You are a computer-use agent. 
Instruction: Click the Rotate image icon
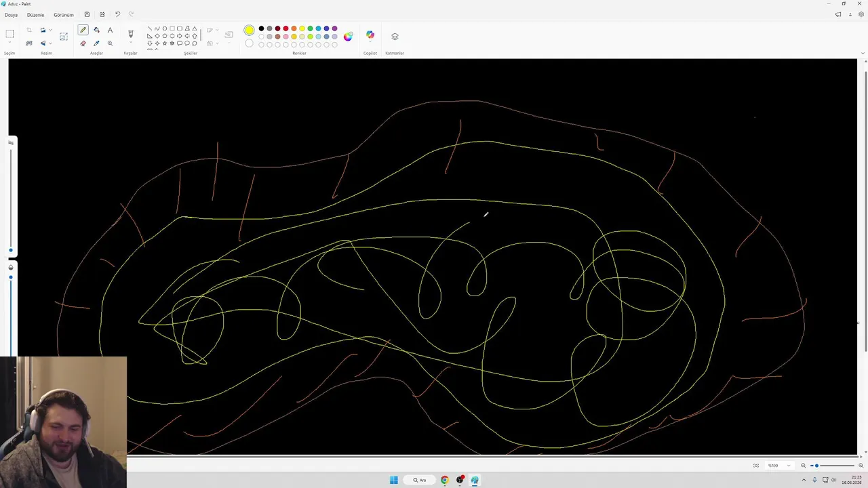(43, 30)
